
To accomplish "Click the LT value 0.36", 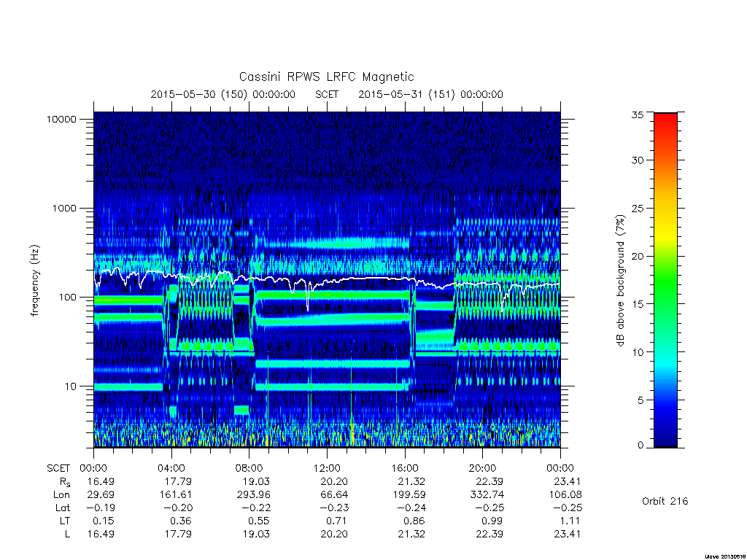I will tap(182, 521).
